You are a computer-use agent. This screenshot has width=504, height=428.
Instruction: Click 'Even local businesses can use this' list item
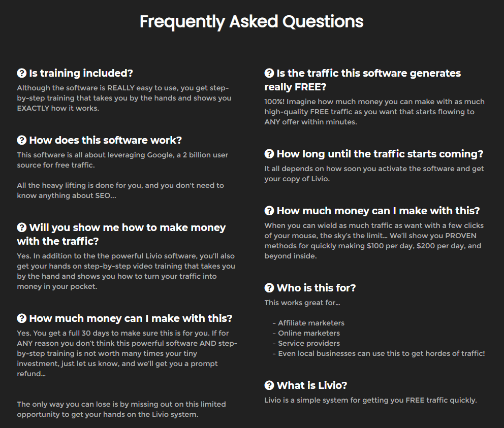point(379,353)
